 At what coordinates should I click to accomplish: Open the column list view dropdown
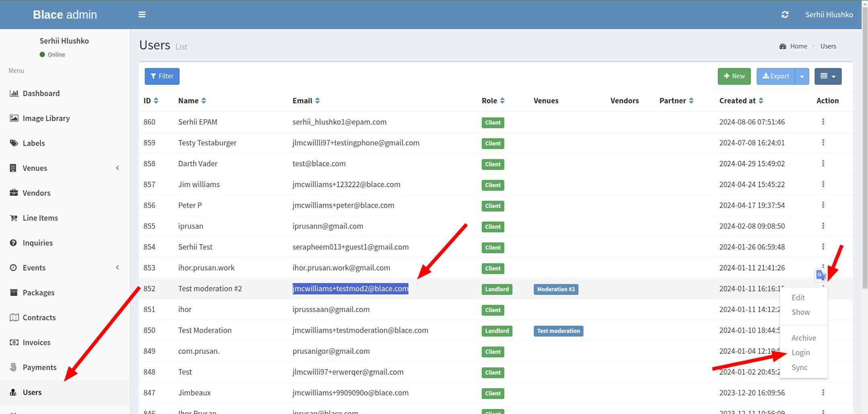coord(828,76)
